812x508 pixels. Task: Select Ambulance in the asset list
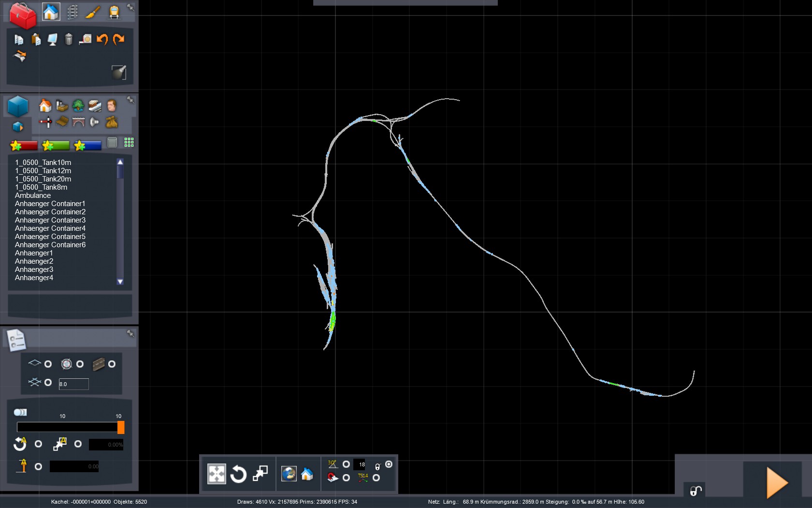pyautogui.click(x=33, y=195)
